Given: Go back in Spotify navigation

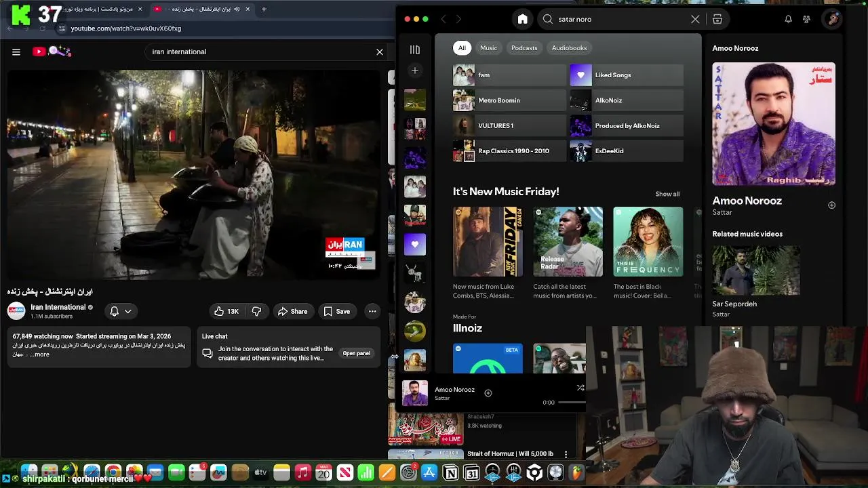Looking at the screenshot, I should point(443,19).
